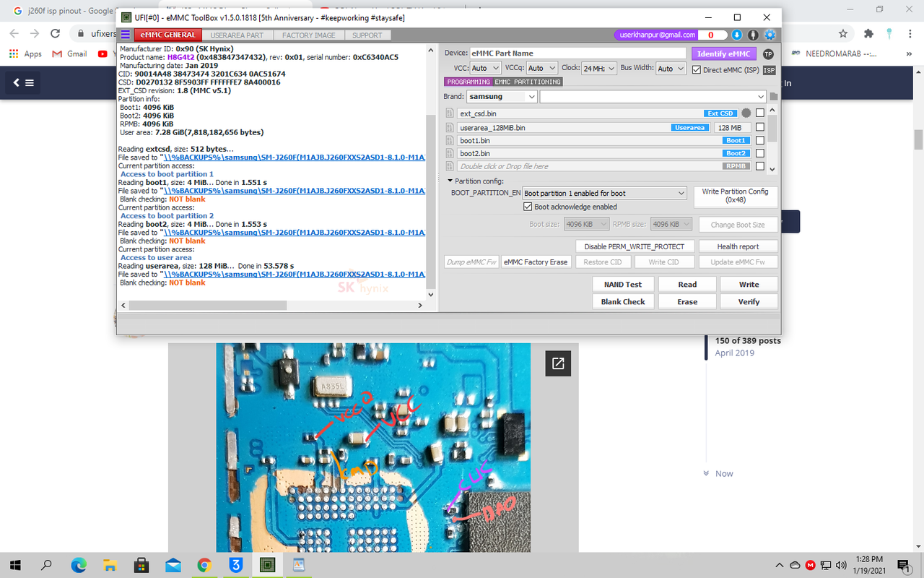This screenshot has width=924, height=578.
Task: Open the Clock frequency dropdown
Action: point(599,68)
